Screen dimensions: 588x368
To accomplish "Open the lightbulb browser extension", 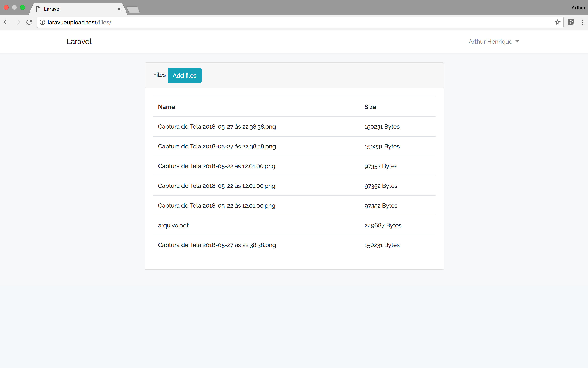I will (x=571, y=22).
